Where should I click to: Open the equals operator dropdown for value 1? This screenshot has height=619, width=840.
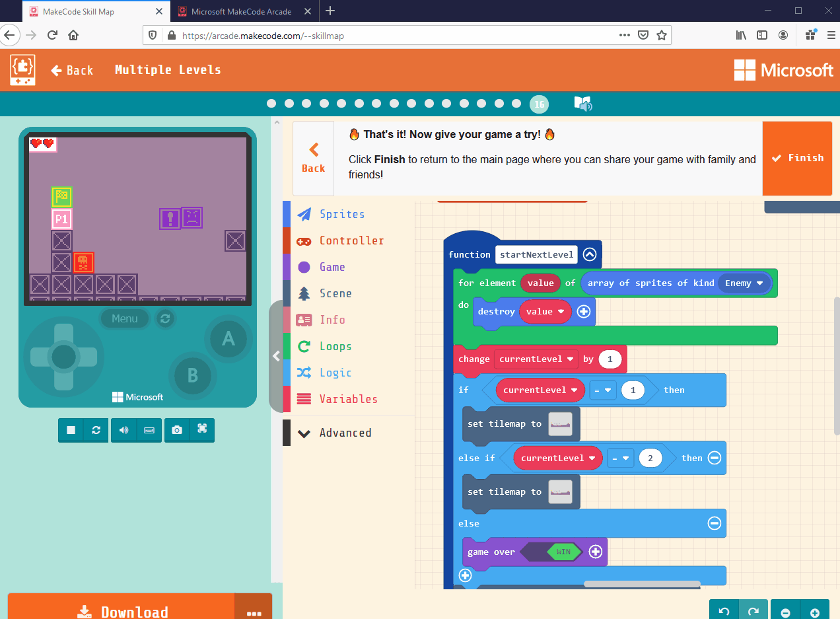(602, 390)
